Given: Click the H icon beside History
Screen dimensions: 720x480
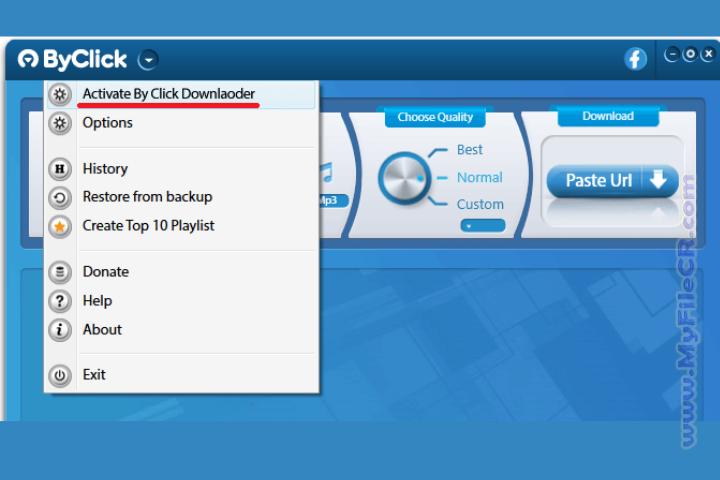Looking at the screenshot, I should pos(60,169).
